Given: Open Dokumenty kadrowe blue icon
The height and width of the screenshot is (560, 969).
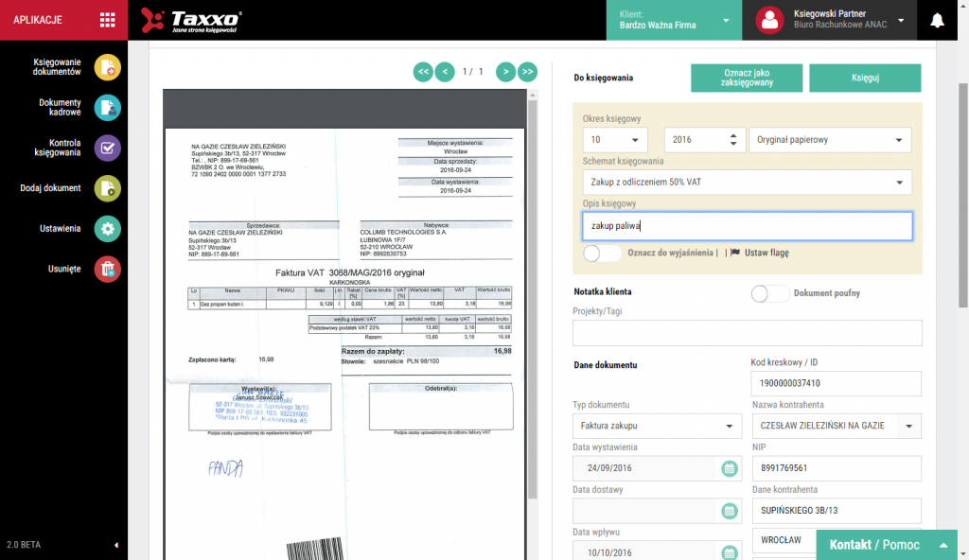Looking at the screenshot, I should pyautogui.click(x=108, y=108).
